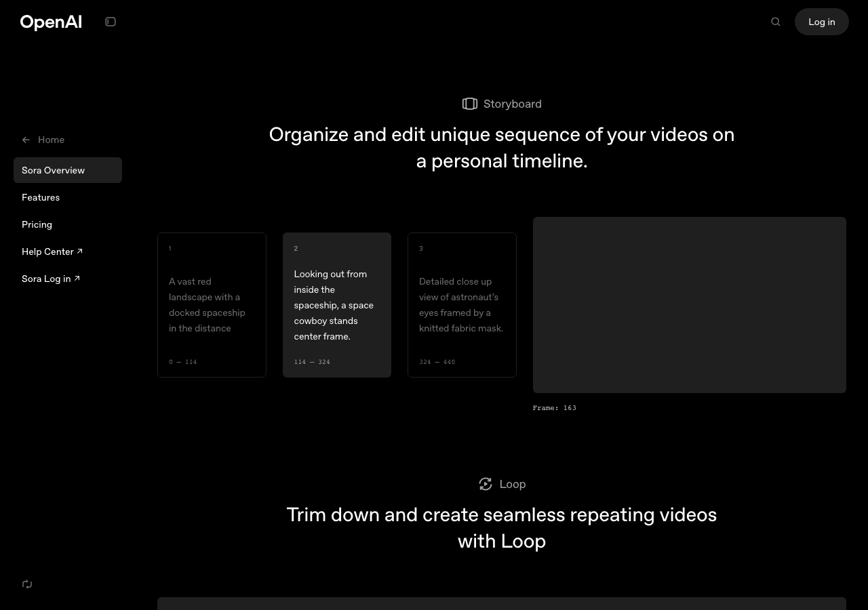Viewport: 868px width, 610px height.
Task: Open search with the magnifying glass icon
Action: coord(776,22)
